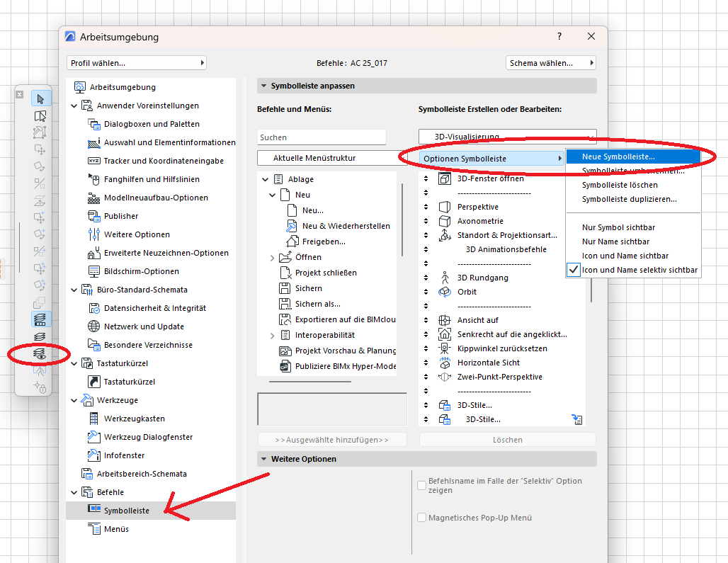Open Erweiterte Neuzeichnen-Optionen

pyautogui.click(x=166, y=253)
